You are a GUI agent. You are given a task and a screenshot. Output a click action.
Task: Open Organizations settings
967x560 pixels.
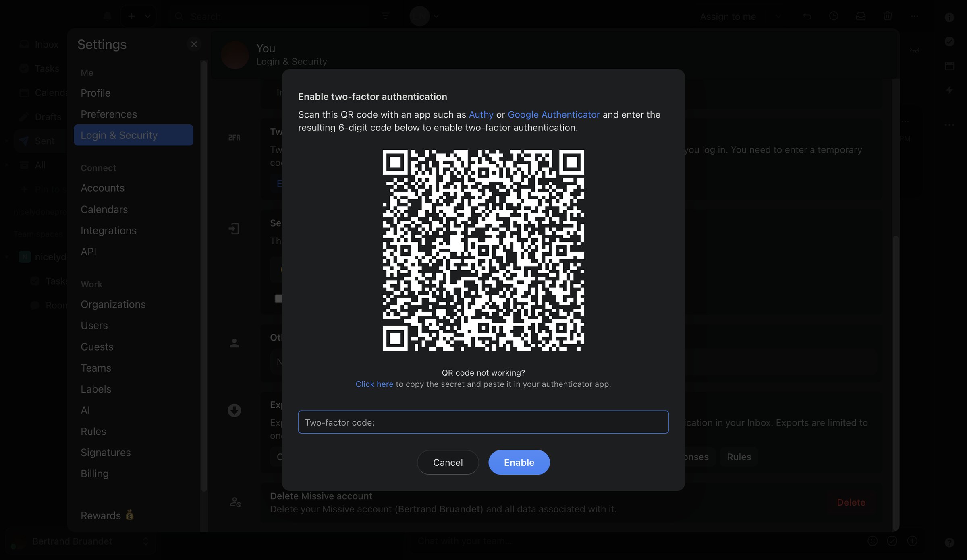click(x=133, y=304)
